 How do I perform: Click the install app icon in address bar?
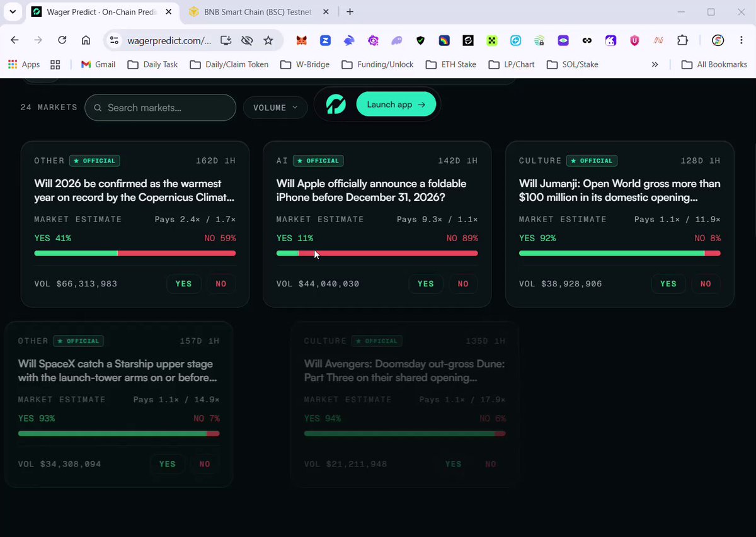click(x=226, y=40)
